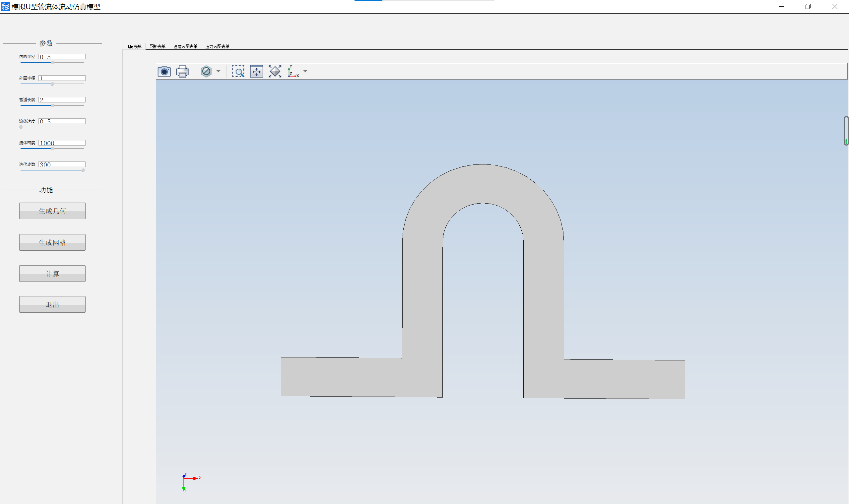Click the vertical scrollbar thumb at right edge
The width and height of the screenshot is (849, 504).
tap(846, 131)
